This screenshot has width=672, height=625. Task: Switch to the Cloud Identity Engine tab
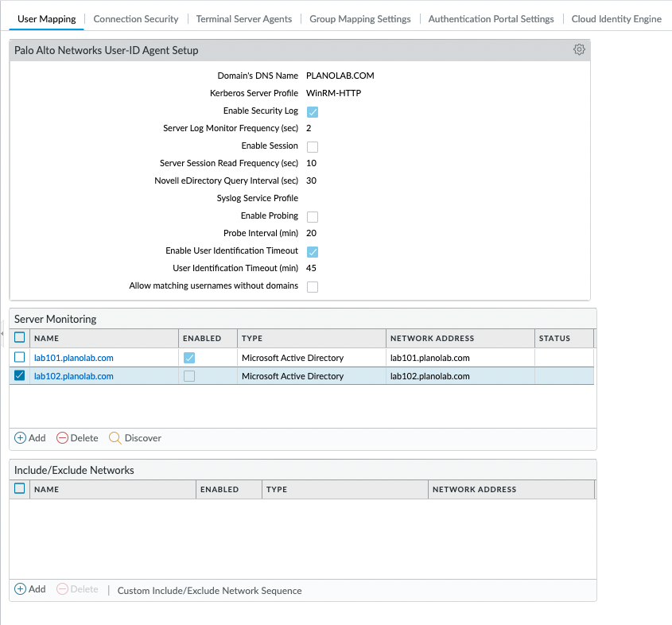[616, 17]
